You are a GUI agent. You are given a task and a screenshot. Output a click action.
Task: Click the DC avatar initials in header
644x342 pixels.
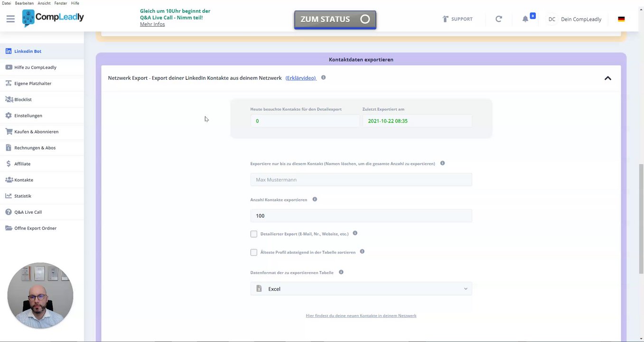point(552,19)
